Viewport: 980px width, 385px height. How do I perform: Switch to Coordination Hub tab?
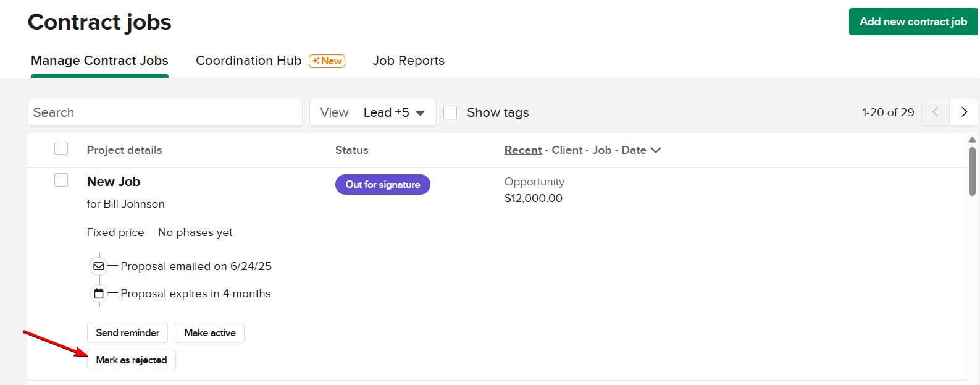click(x=248, y=61)
